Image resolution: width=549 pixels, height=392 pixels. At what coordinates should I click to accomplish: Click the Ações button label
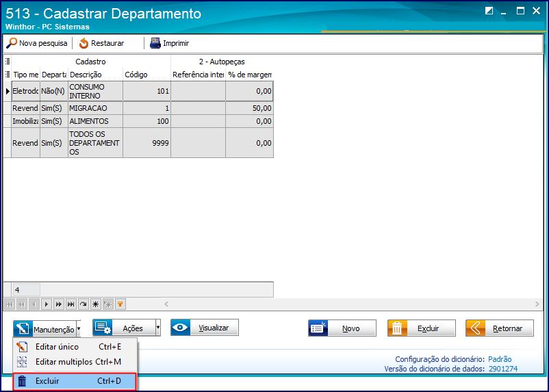[133, 328]
